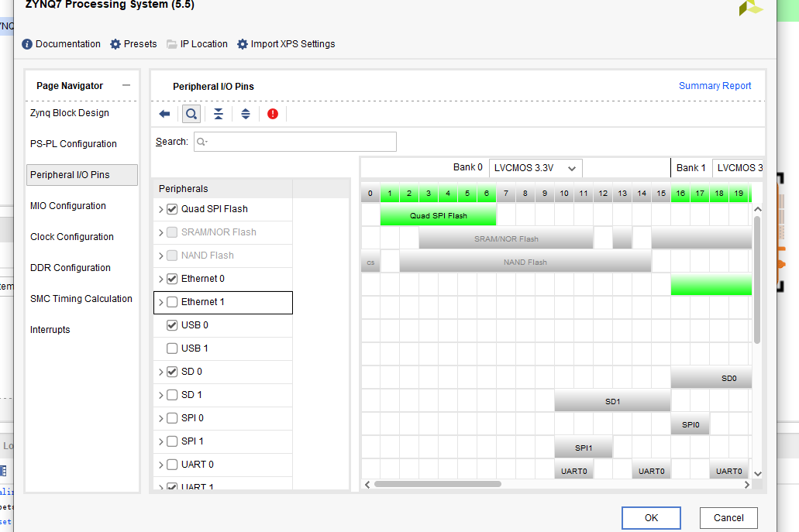Uncheck SD 0 checkbox
799x532 pixels.
[172, 372]
